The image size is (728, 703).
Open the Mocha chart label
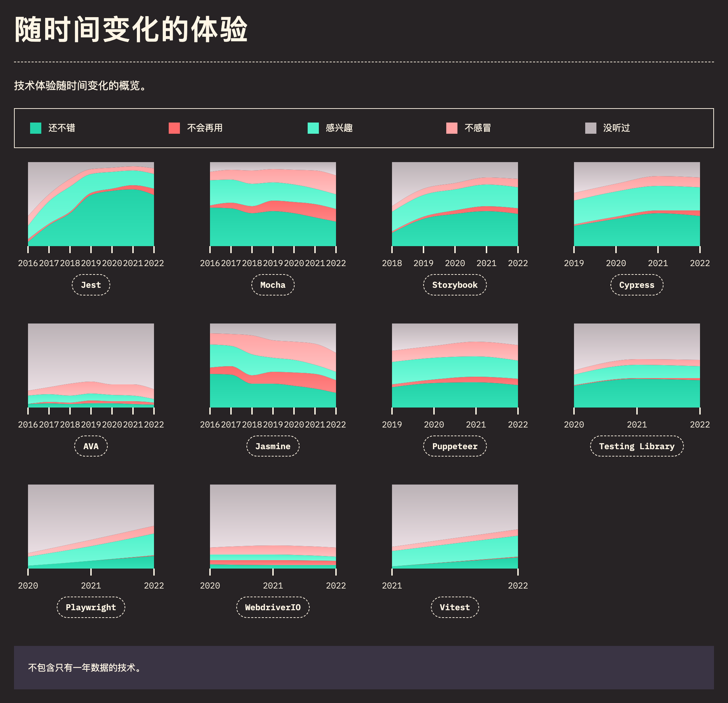coord(273,285)
